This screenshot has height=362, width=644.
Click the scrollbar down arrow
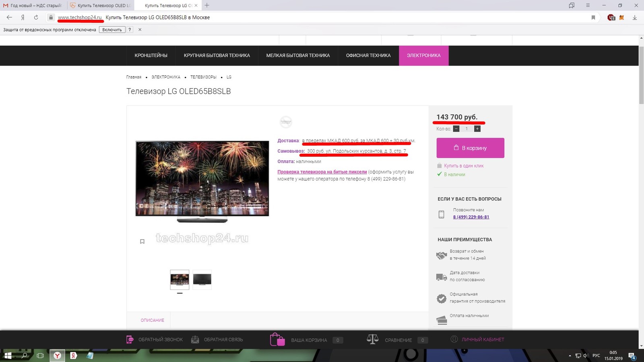(x=641, y=346)
